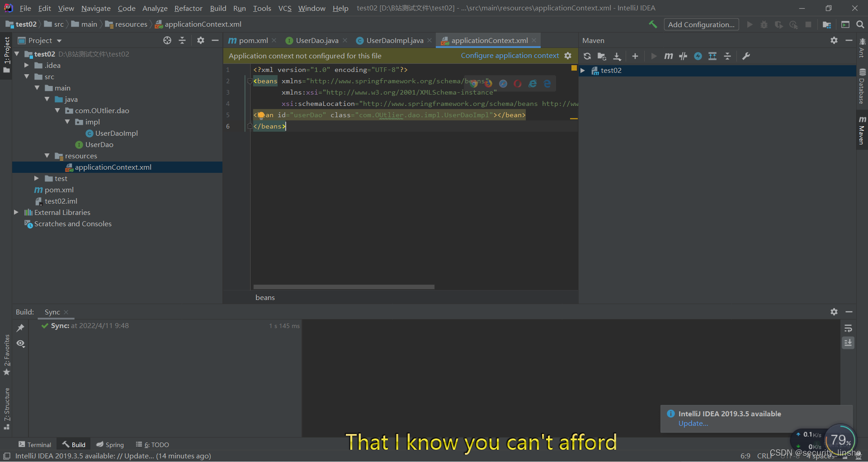
Task: Toggle the Database side tool window stripe
Action: [862, 87]
